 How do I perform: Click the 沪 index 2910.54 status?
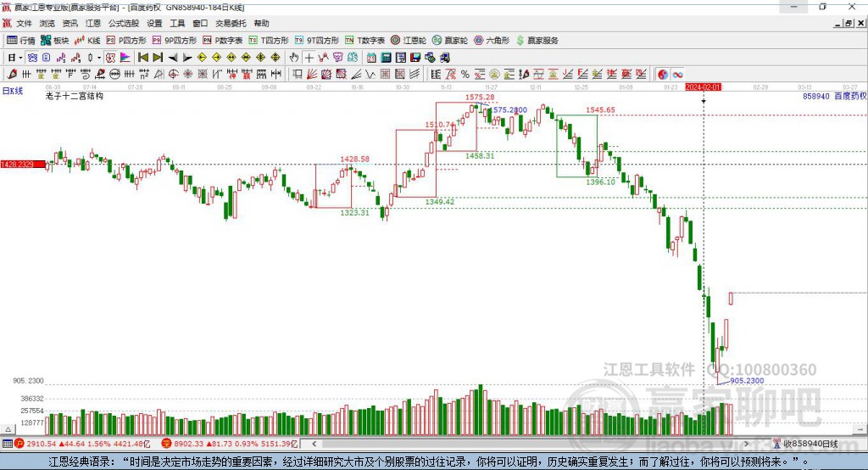pos(82,444)
